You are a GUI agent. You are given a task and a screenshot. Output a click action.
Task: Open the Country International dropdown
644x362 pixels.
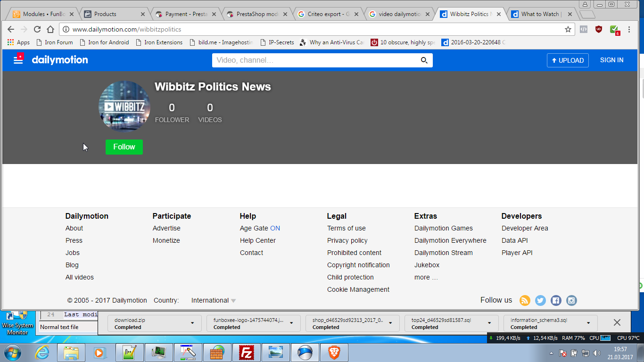click(214, 300)
